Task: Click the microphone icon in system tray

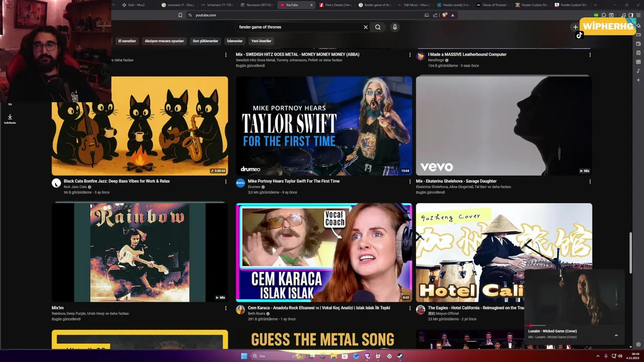Action: 606,356
